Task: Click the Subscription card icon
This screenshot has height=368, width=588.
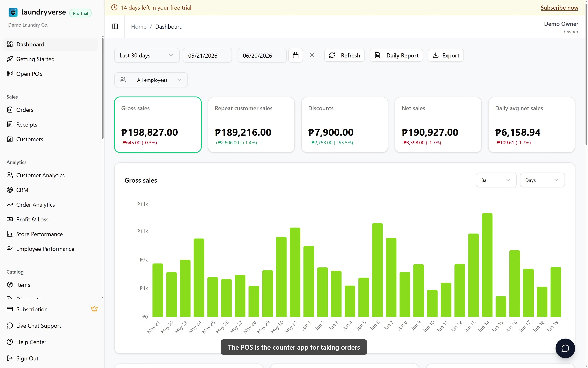Action: [10, 309]
